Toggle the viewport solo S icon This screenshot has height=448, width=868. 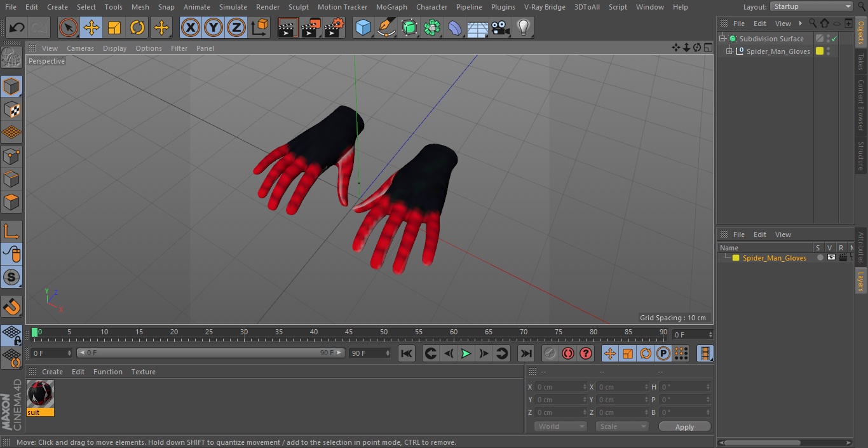[x=11, y=277]
